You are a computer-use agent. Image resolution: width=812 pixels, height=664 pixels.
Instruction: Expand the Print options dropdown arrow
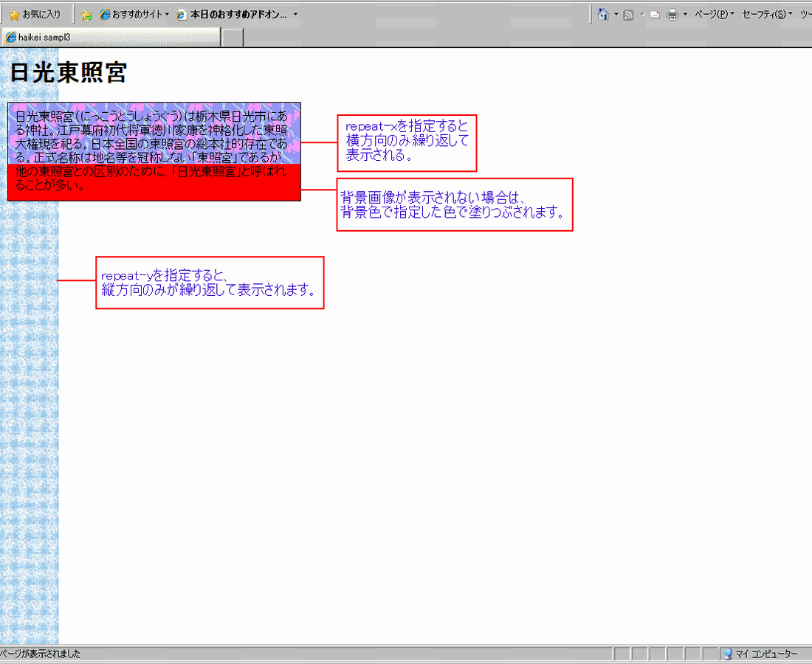coord(685,15)
